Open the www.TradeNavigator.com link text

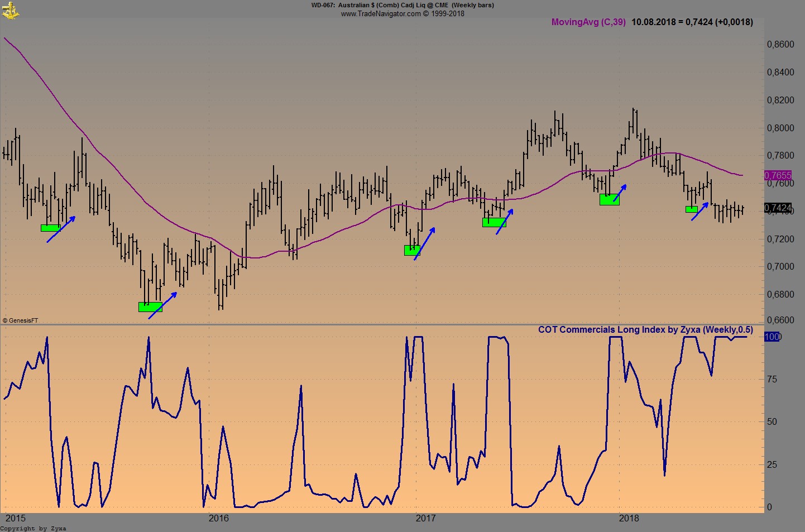pyautogui.click(x=381, y=14)
